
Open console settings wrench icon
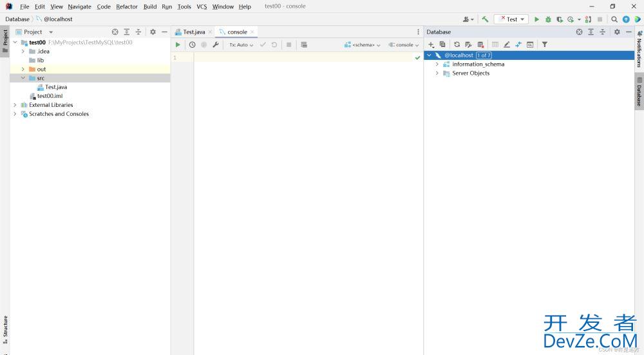point(216,45)
